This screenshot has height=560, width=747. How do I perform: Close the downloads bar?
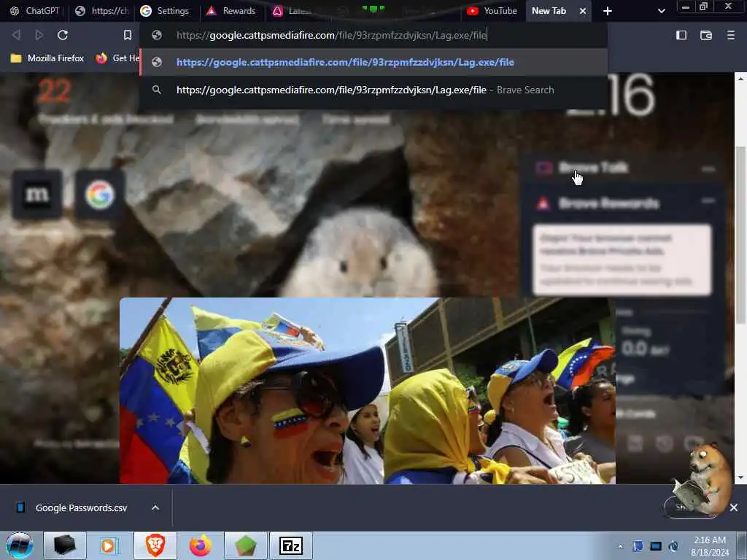point(734,507)
